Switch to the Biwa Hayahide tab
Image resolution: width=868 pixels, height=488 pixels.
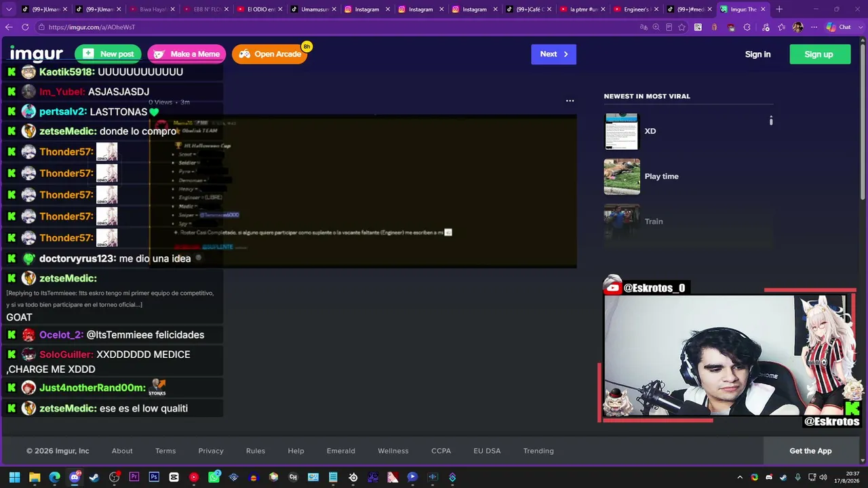tap(153, 9)
